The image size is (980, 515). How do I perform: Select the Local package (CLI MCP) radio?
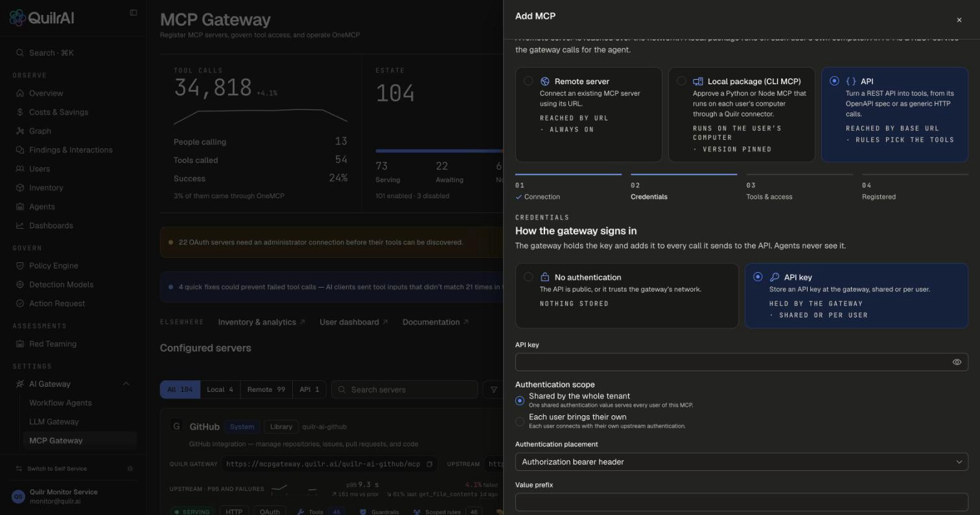(681, 81)
